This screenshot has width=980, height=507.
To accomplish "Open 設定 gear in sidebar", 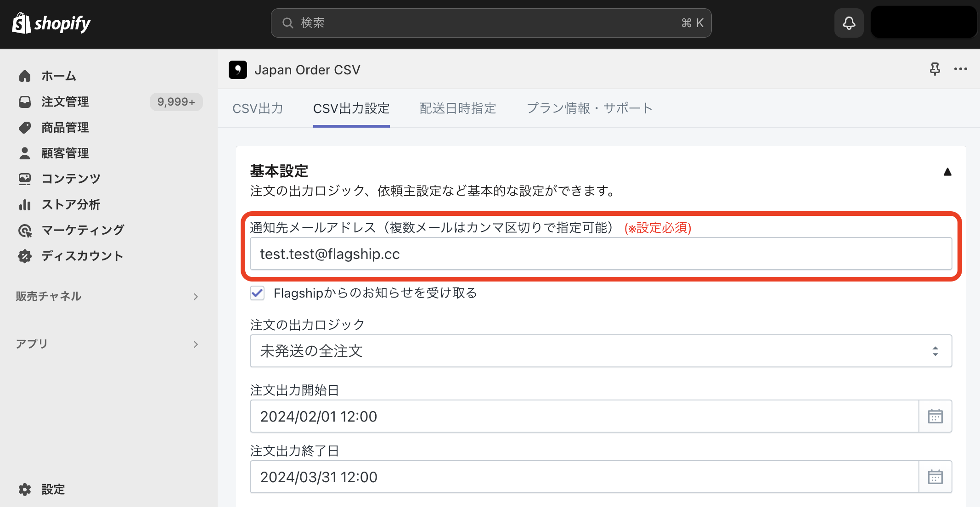I will click(53, 489).
